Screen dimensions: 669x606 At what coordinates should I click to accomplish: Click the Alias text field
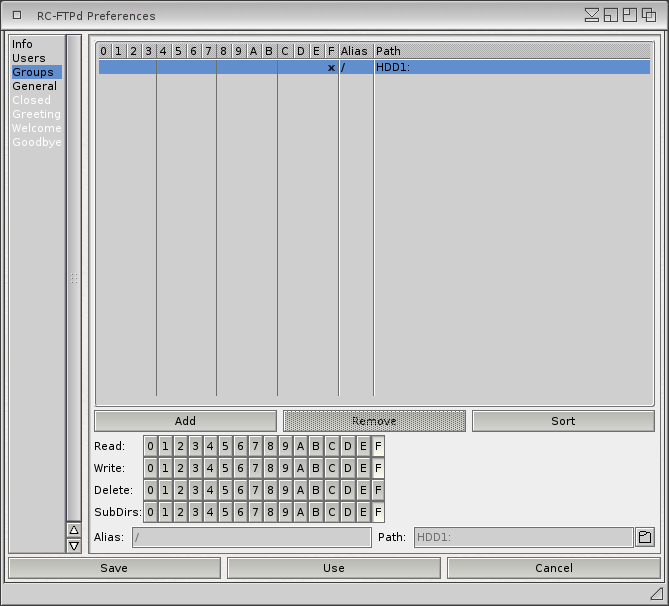click(251, 538)
